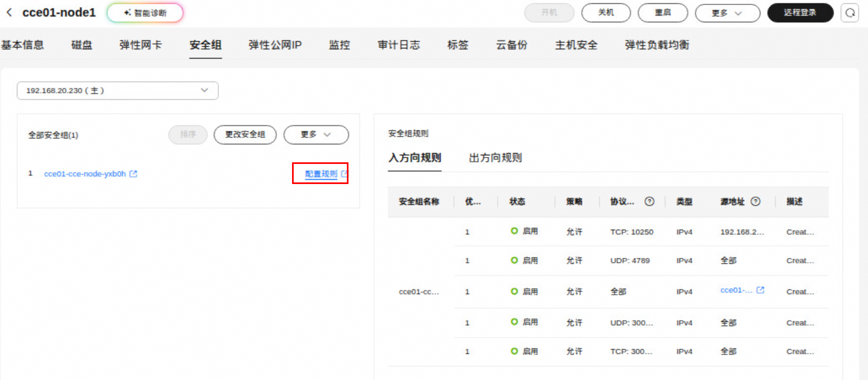Select the 入方向规则 inbound rules tab
This screenshot has height=380, width=868.
[x=415, y=158]
